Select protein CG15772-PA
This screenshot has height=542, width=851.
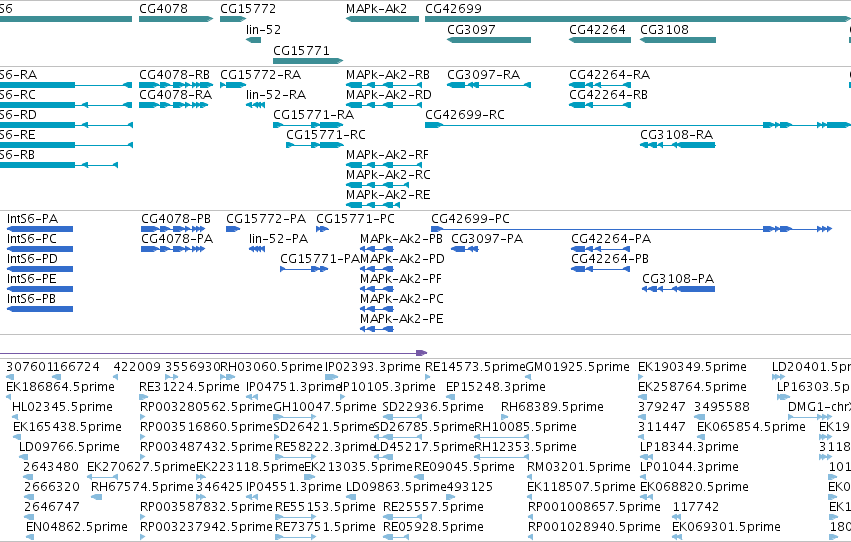[x=233, y=229]
